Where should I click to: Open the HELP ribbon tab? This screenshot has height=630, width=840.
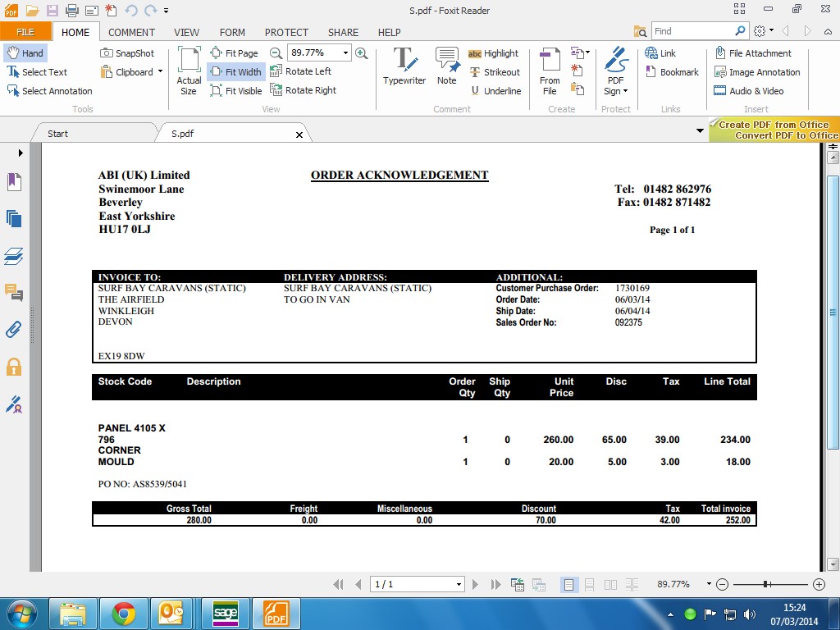tap(389, 33)
